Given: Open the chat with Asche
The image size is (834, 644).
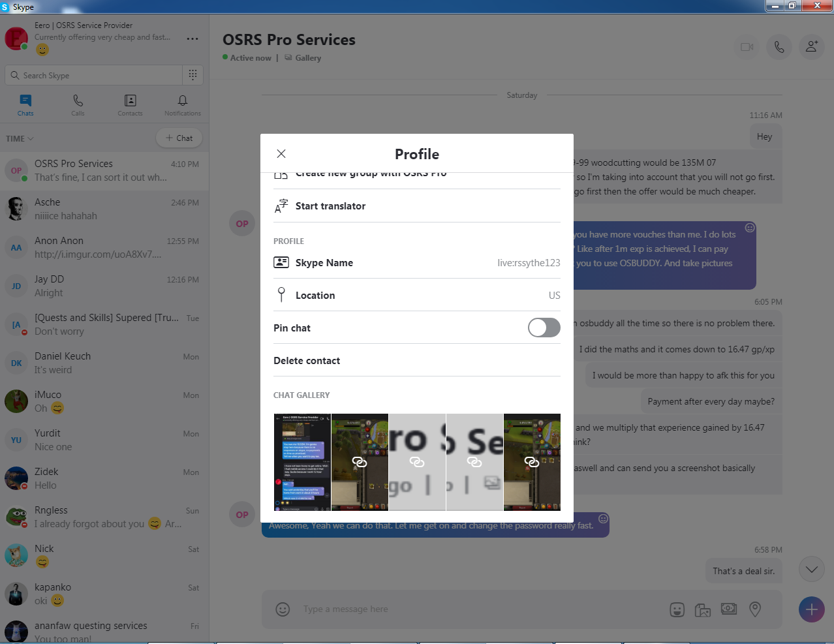Looking at the screenshot, I should pos(104,209).
